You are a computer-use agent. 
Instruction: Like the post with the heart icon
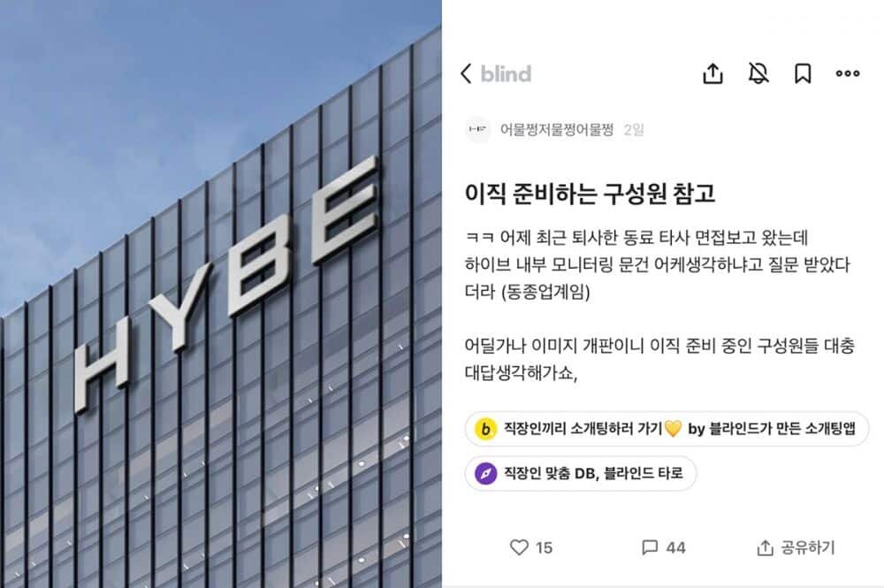(x=519, y=546)
